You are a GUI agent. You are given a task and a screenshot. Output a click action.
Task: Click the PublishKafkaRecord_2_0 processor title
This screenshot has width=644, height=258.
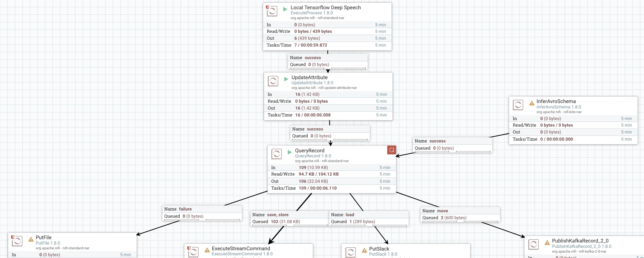tap(580, 241)
